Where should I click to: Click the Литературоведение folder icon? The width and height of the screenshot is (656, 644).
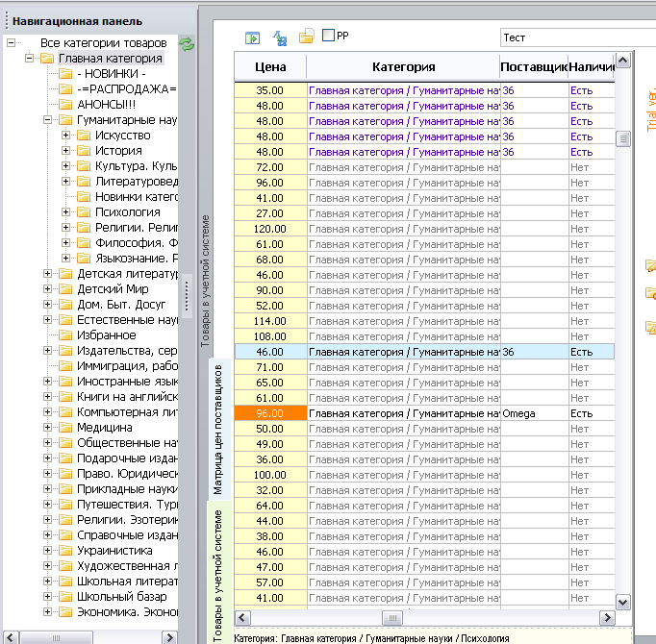coord(84,181)
